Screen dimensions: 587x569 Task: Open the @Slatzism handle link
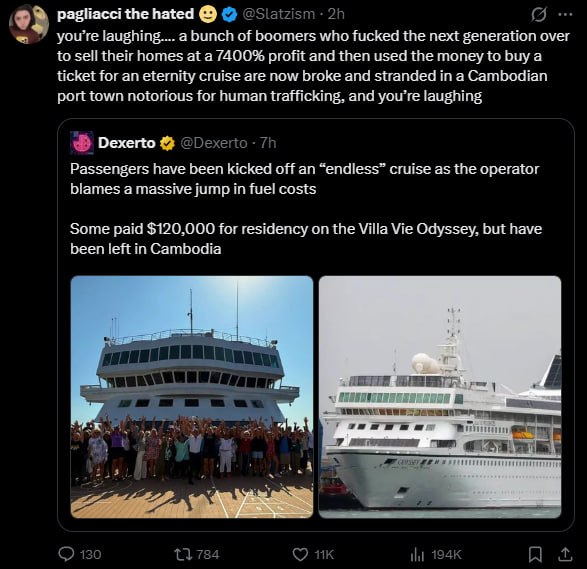(x=279, y=14)
